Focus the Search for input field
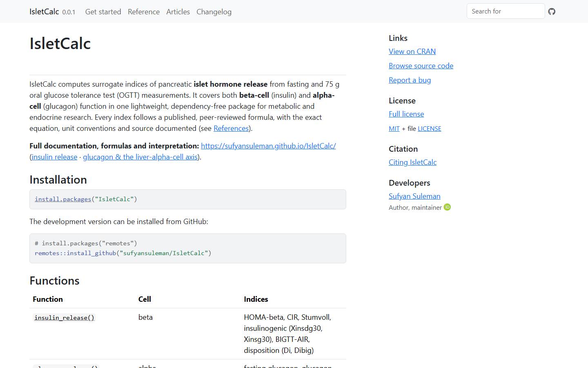The height and width of the screenshot is (368, 588). click(506, 11)
